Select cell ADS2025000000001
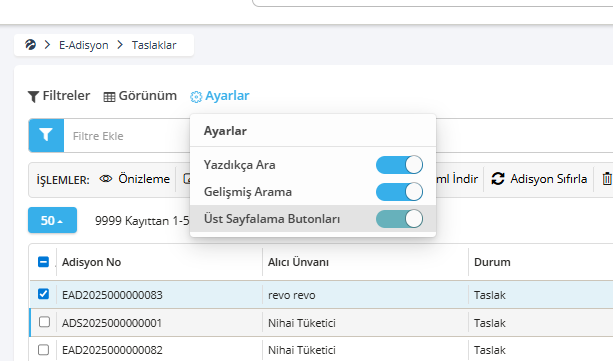The height and width of the screenshot is (361, 613). 112,323
